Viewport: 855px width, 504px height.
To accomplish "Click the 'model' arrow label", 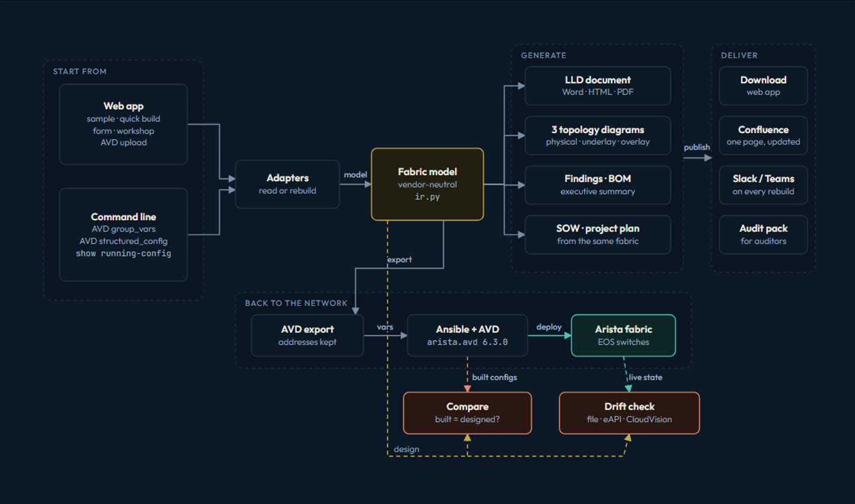I will pos(356,175).
